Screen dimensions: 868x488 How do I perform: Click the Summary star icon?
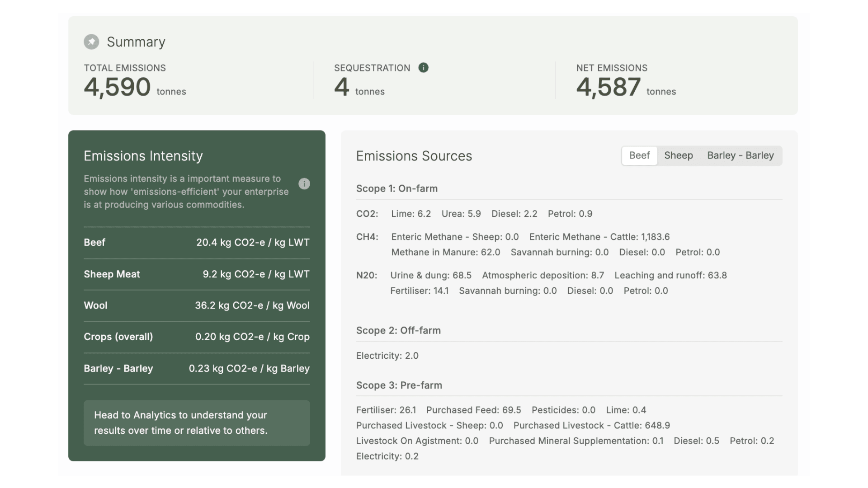91,42
